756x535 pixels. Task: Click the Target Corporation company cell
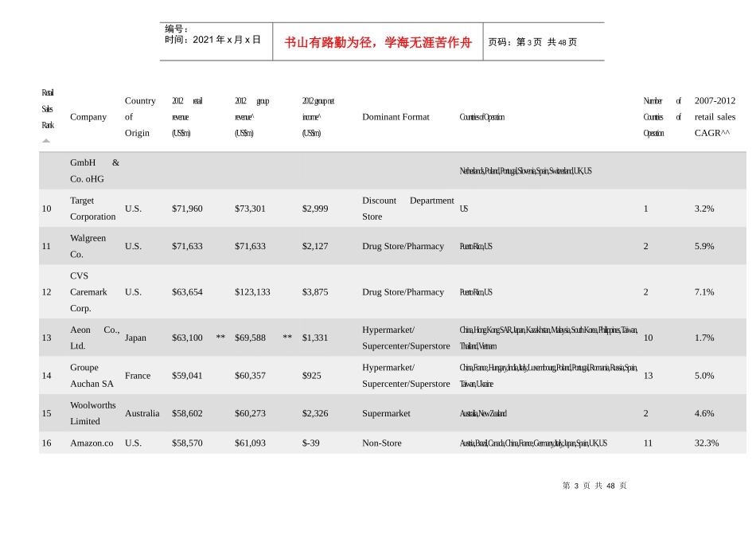pyautogui.click(x=93, y=209)
